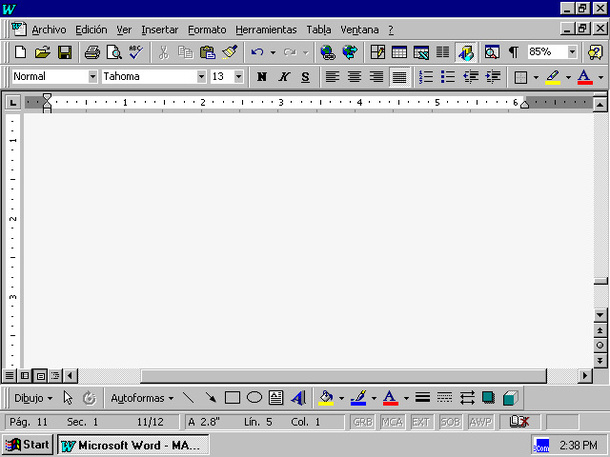
Task: Expand the Autoformas menu
Action: (x=142, y=398)
